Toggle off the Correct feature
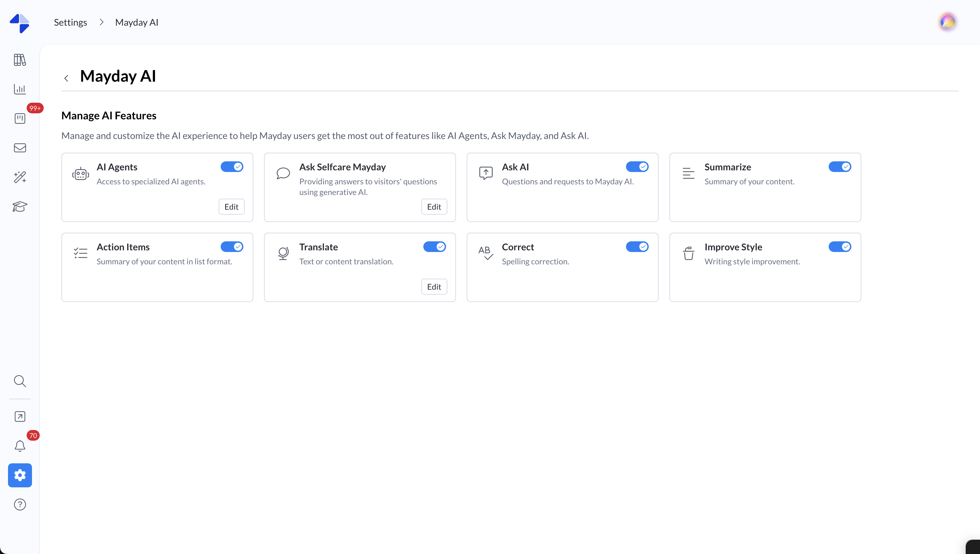980x554 pixels. click(x=637, y=247)
